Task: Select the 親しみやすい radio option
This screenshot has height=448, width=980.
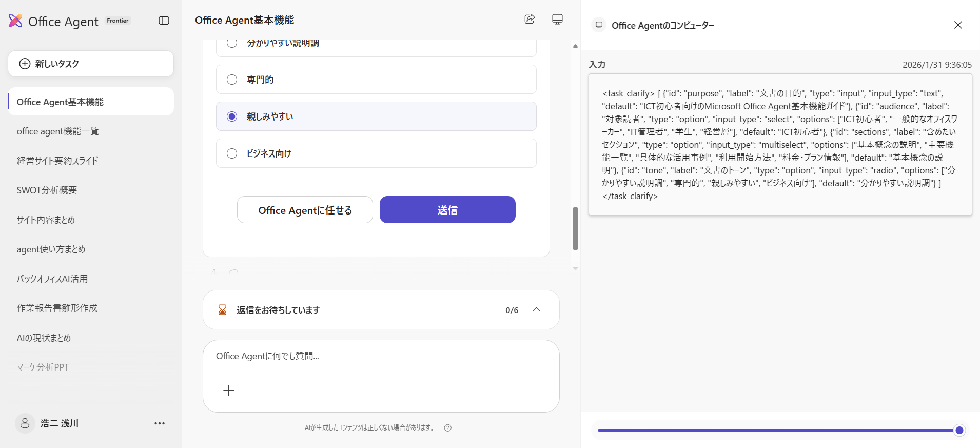Action: (232, 116)
